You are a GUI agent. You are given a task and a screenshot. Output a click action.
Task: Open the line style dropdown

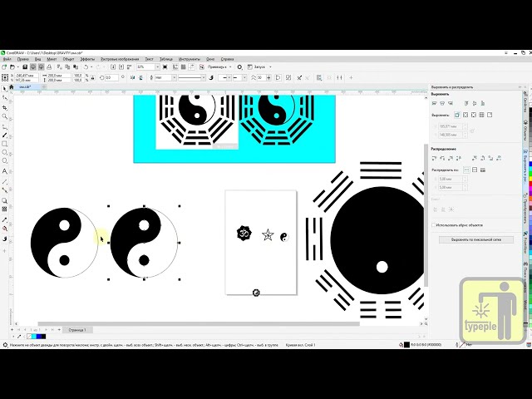tap(203, 77)
